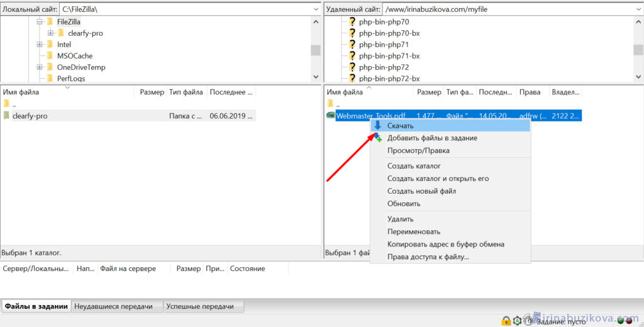Click the gear speed limits status icon

(x=516, y=321)
